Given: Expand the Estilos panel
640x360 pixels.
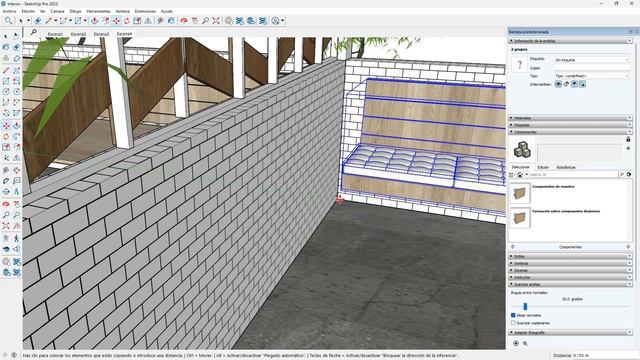Looking at the screenshot, I should [570, 256].
